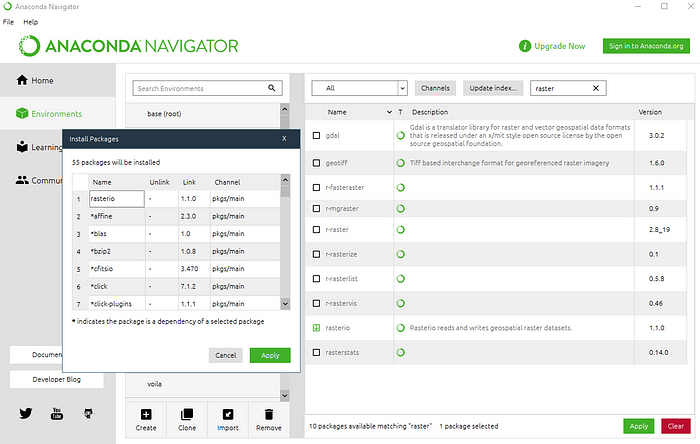Click the Update index button
The image size is (700, 444).
point(493,88)
